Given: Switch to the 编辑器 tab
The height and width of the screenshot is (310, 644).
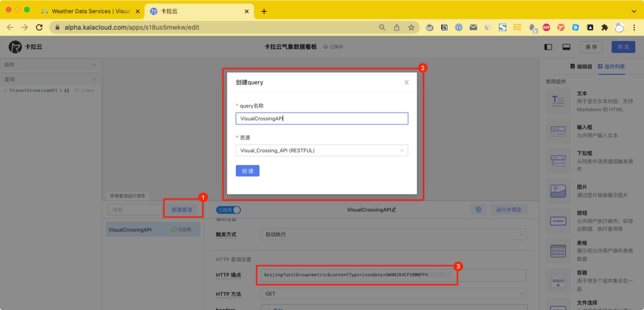Looking at the screenshot, I should pos(582,67).
